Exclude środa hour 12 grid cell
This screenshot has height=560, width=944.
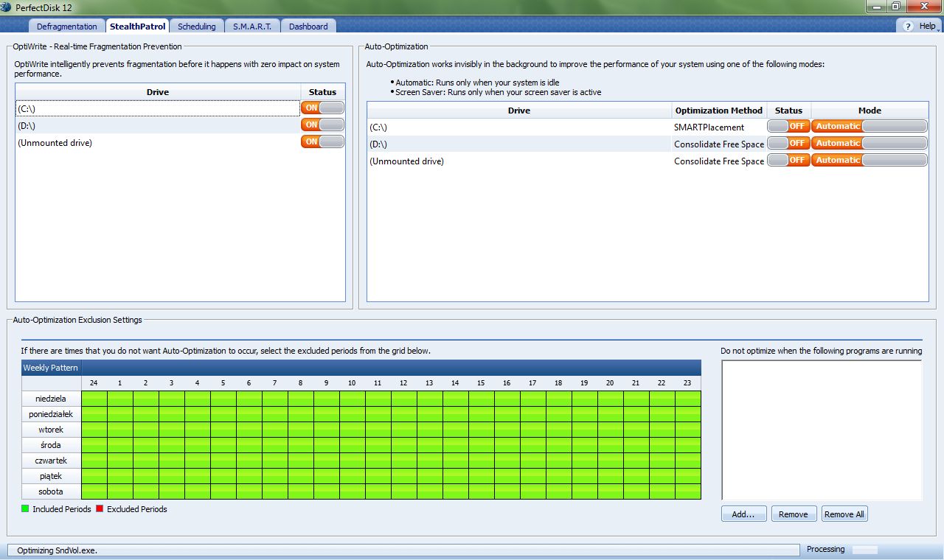point(403,445)
